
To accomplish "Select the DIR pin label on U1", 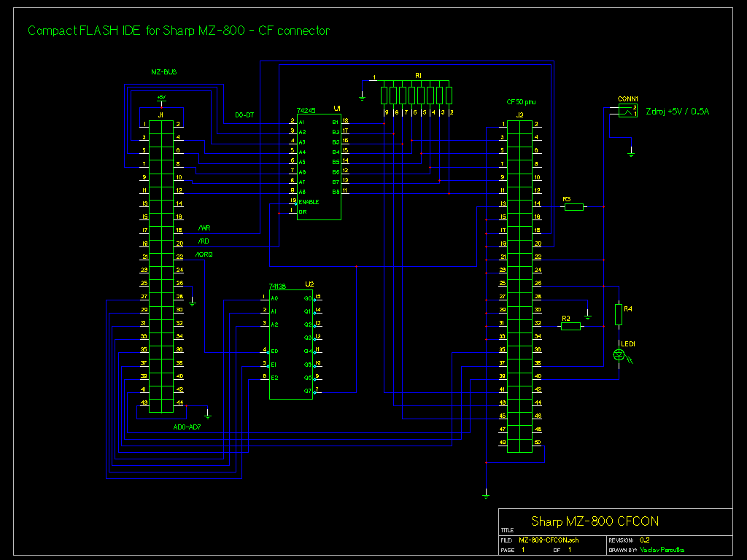I will (x=303, y=212).
